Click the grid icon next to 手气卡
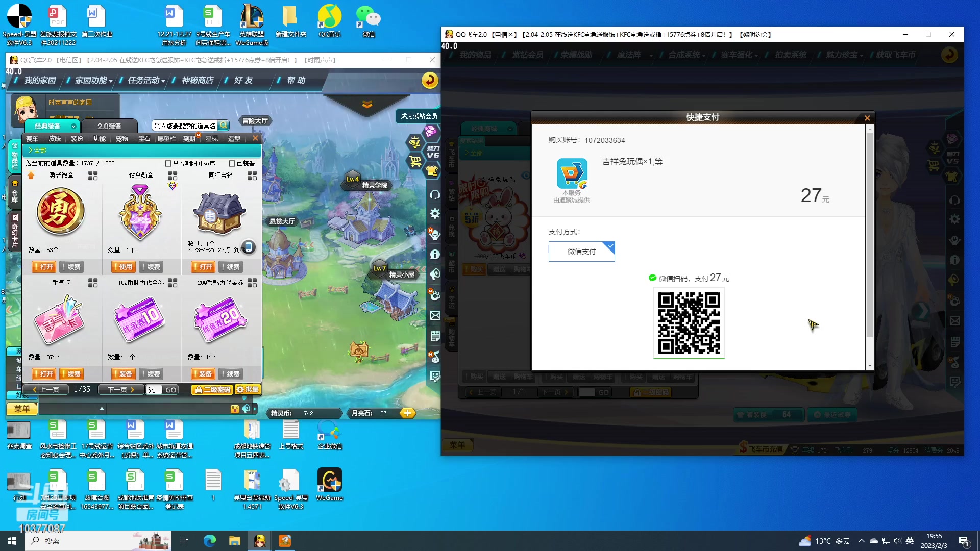The width and height of the screenshot is (980, 551). click(93, 283)
